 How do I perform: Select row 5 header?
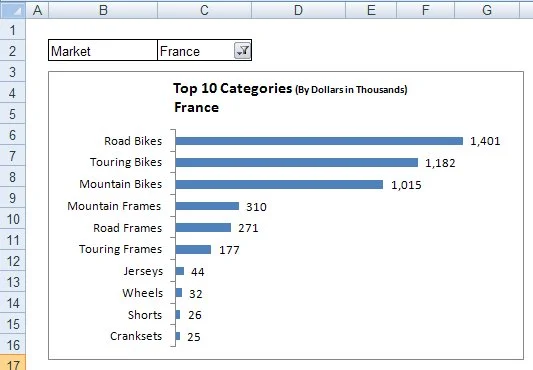point(13,114)
